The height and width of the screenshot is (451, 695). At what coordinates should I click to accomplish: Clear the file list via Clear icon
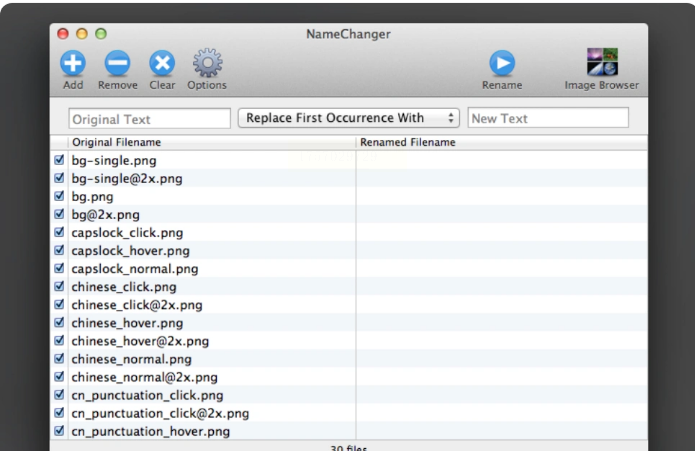click(x=162, y=63)
